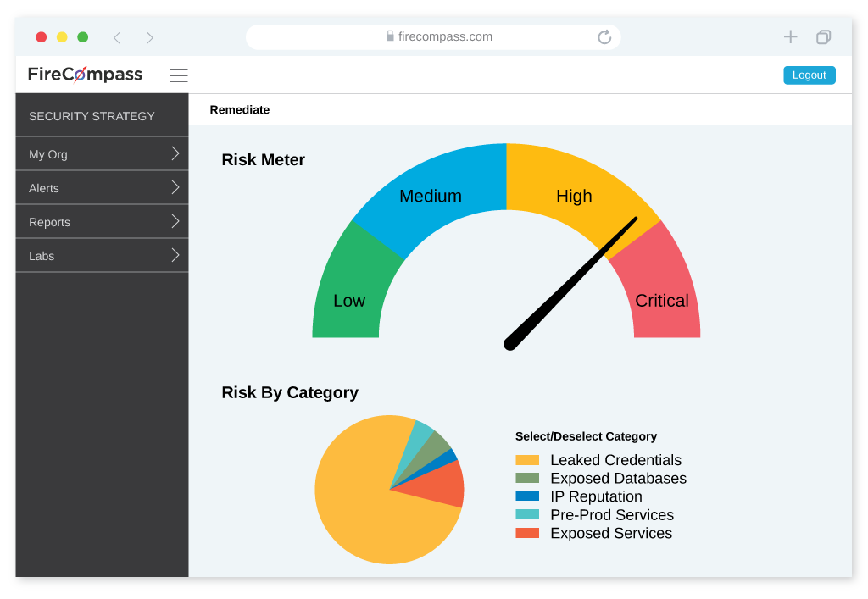Screen dimensions: 868x599
Task: Click the browser back navigation arrow
Action: point(116,37)
